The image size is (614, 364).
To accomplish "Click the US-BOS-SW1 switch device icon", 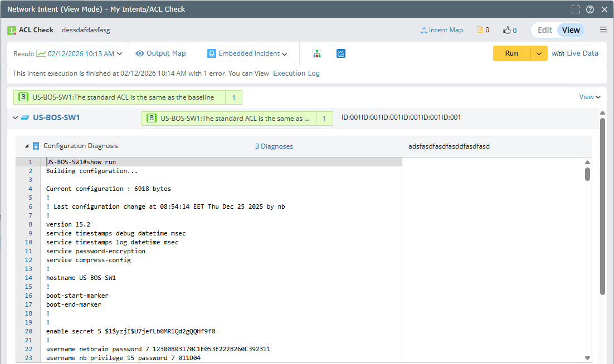I will pyautogui.click(x=25, y=117).
